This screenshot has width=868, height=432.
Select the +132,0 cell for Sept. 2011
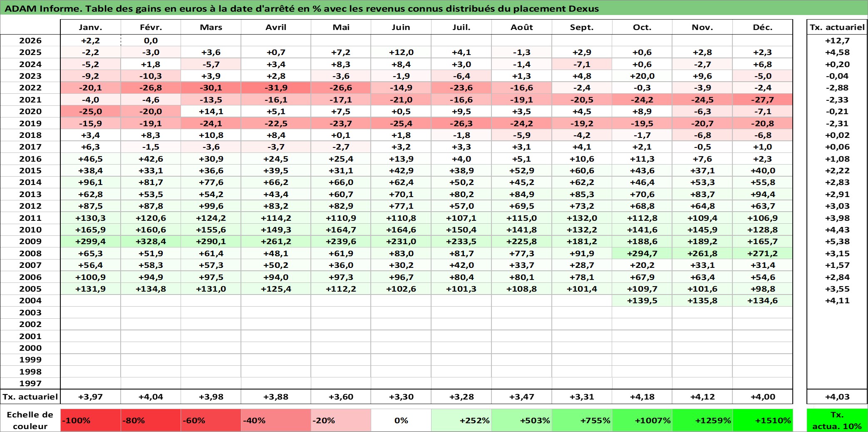click(582, 218)
